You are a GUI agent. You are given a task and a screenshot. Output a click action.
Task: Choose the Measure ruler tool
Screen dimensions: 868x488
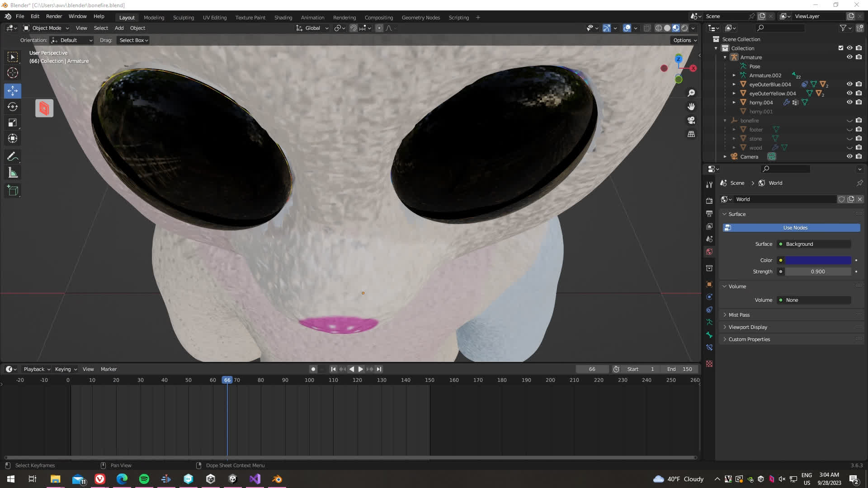[x=13, y=173]
